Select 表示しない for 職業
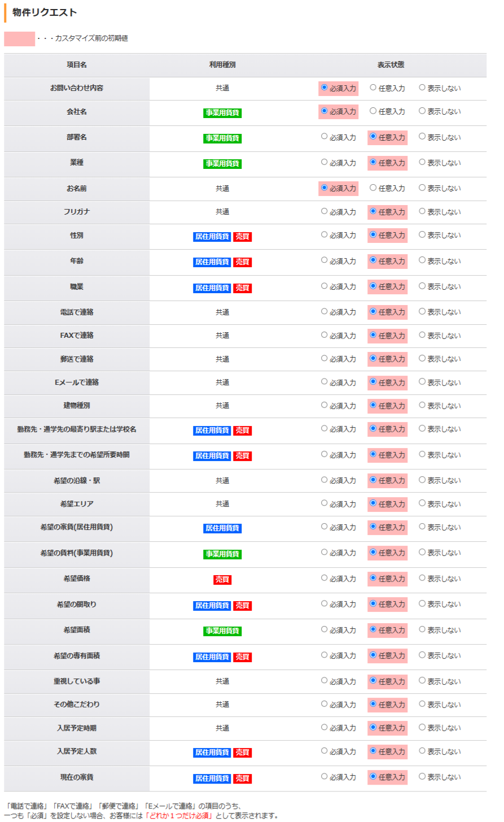The height and width of the screenshot is (822, 504). coord(422,286)
